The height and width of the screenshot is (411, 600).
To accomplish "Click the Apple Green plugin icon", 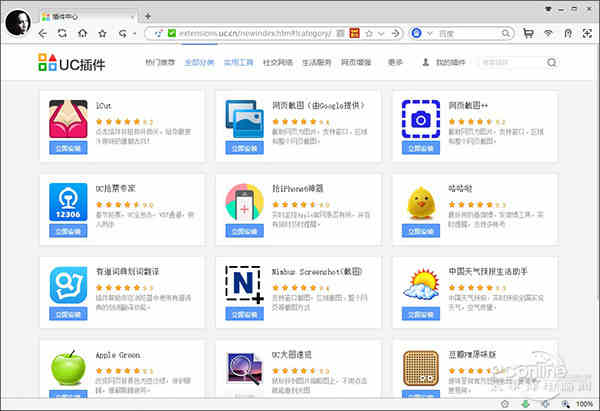I will click(x=69, y=368).
